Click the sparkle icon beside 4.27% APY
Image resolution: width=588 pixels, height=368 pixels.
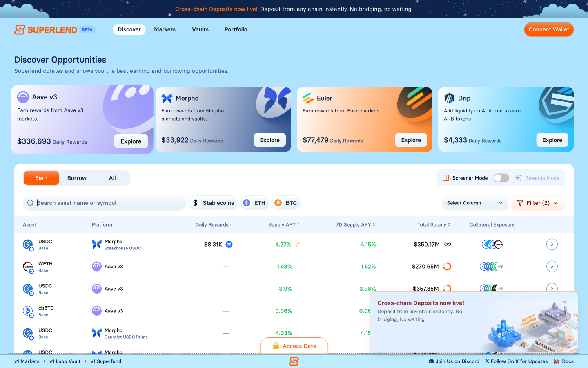(298, 245)
